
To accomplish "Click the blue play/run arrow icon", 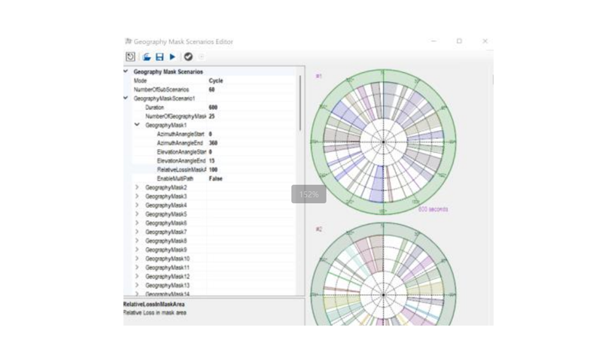I will click(172, 56).
